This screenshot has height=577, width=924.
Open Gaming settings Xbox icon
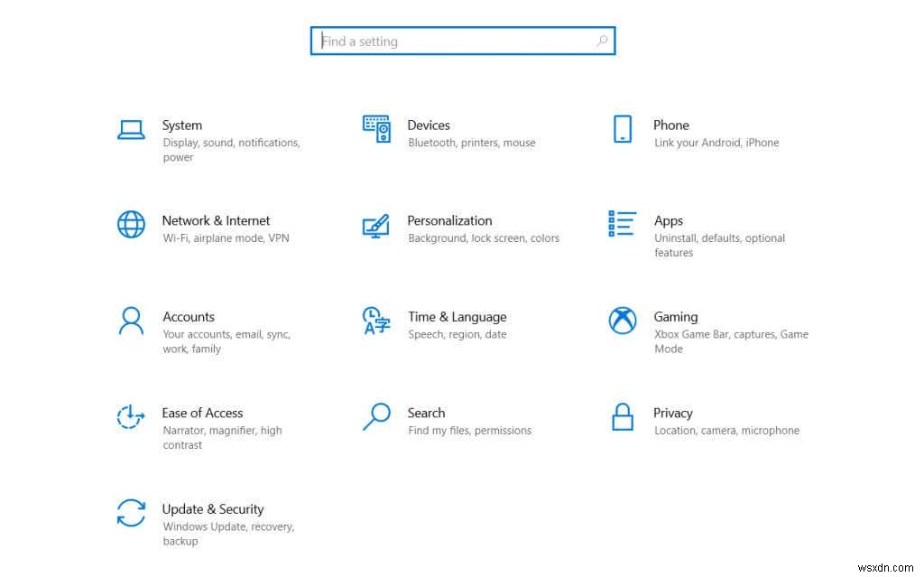point(622,321)
